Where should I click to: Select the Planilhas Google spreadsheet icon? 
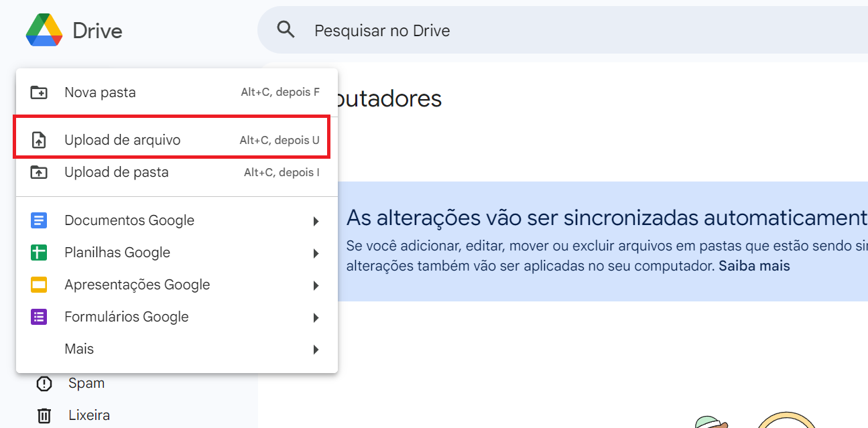(40, 253)
